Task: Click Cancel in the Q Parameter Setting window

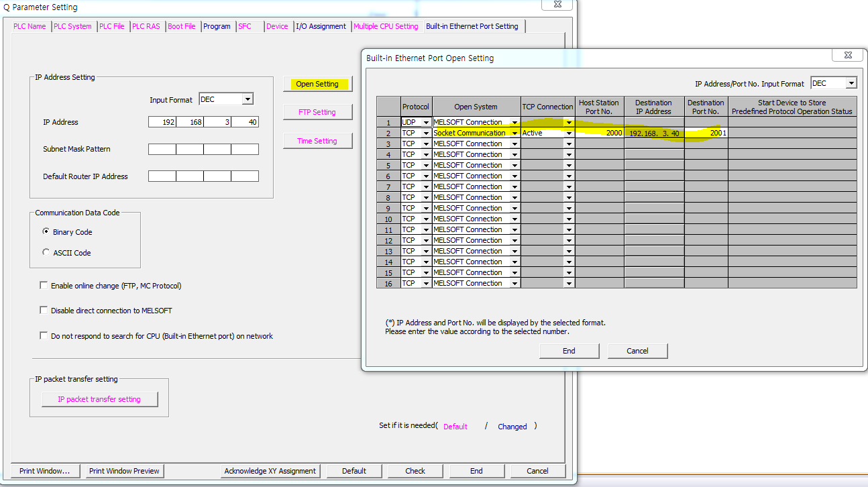Action: [x=537, y=471]
